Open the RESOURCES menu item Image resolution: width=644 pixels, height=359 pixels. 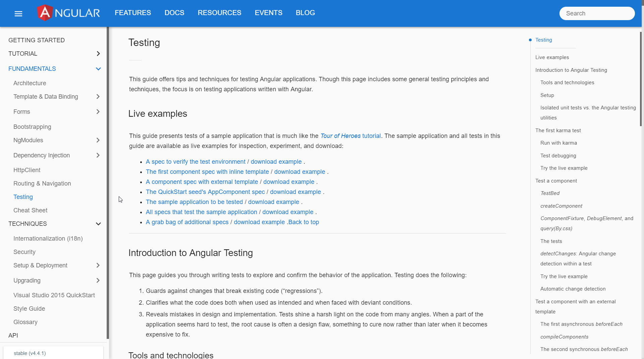[x=219, y=13]
